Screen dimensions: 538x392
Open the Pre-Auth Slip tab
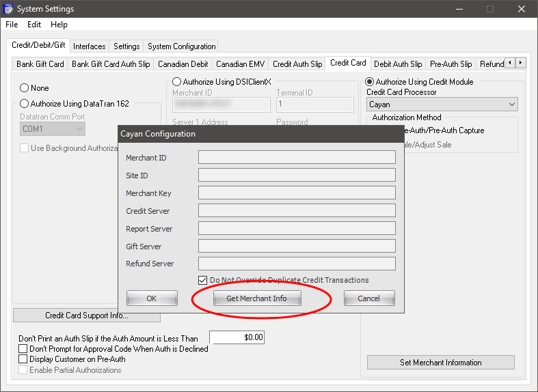pyautogui.click(x=451, y=64)
